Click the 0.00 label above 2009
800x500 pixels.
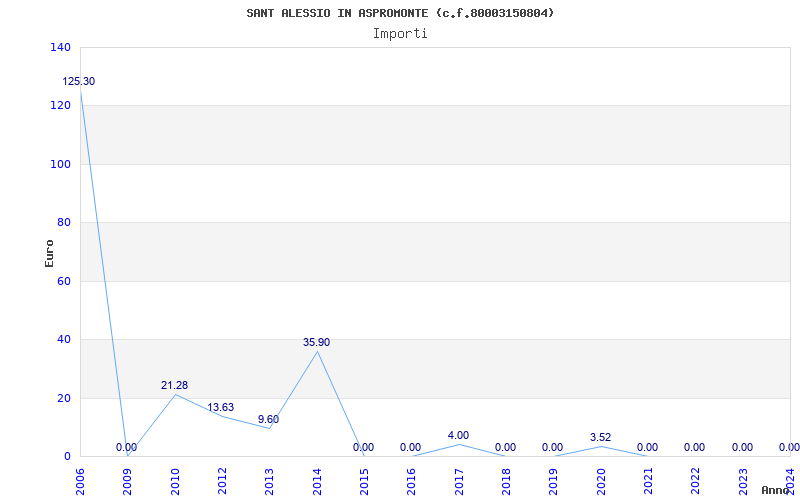click(x=127, y=447)
